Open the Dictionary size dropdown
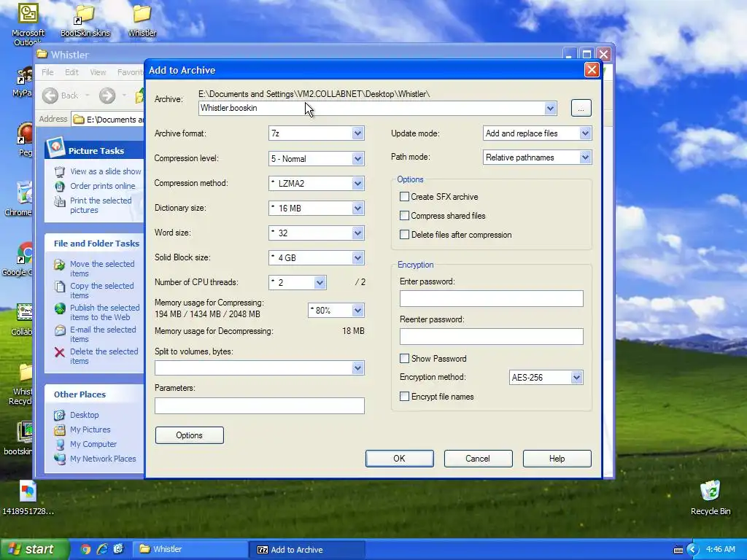The width and height of the screenshot is (747, 560). [357, 208]
